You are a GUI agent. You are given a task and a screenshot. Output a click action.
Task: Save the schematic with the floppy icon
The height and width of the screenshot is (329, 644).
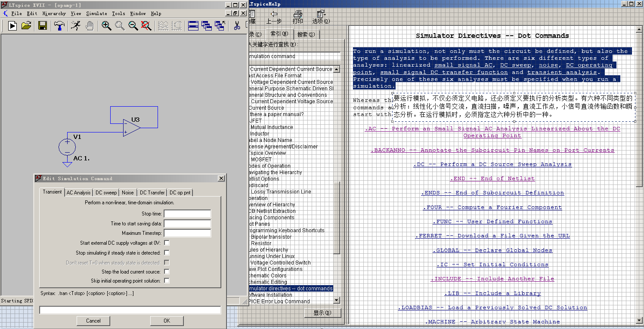[x=43, y=26]
